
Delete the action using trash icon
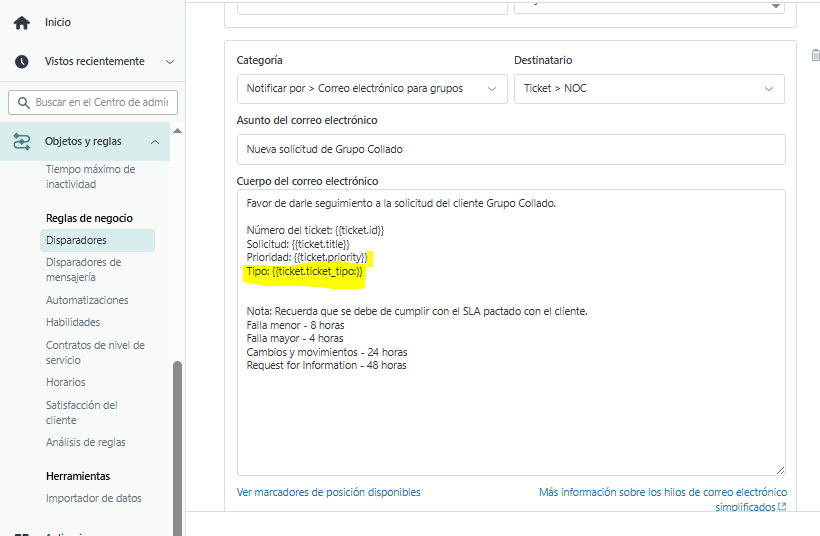pyautogui.click(x=815, y=55)
